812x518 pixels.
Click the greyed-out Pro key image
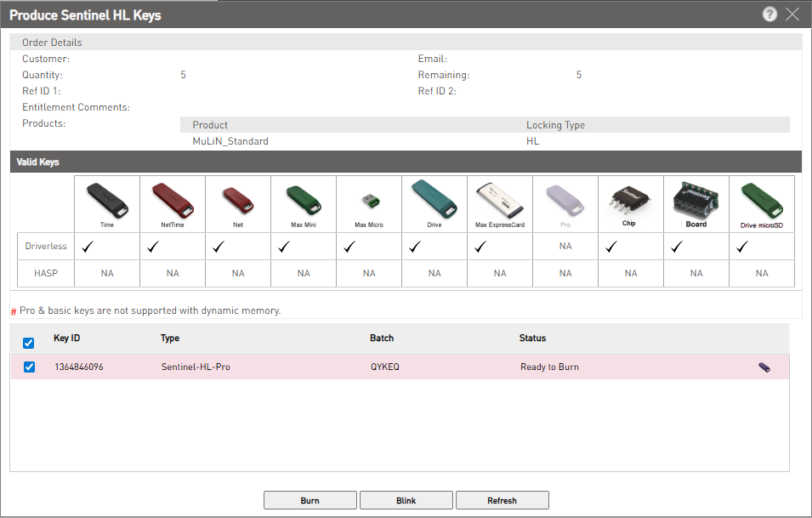pyautogui.click(x=565, y=201)
